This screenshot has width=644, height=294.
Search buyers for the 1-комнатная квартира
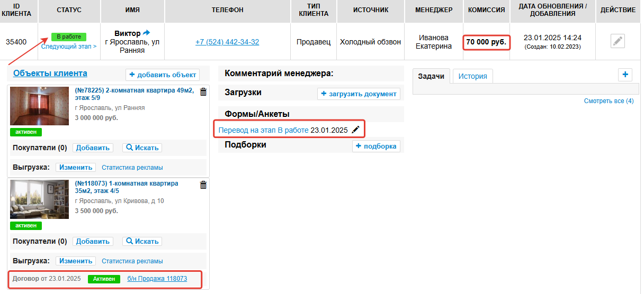[x=142, y=242]
